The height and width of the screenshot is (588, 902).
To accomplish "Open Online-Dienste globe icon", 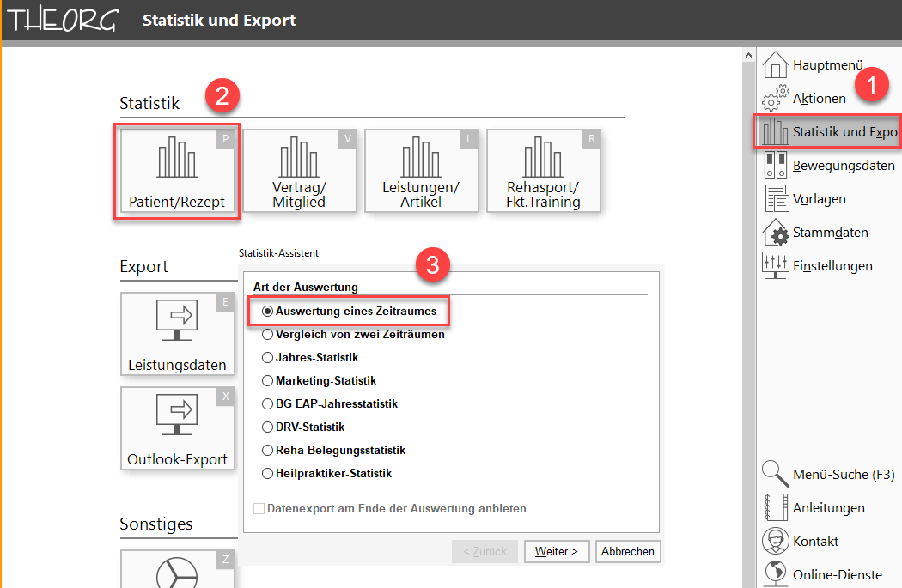I will [776, 573].
